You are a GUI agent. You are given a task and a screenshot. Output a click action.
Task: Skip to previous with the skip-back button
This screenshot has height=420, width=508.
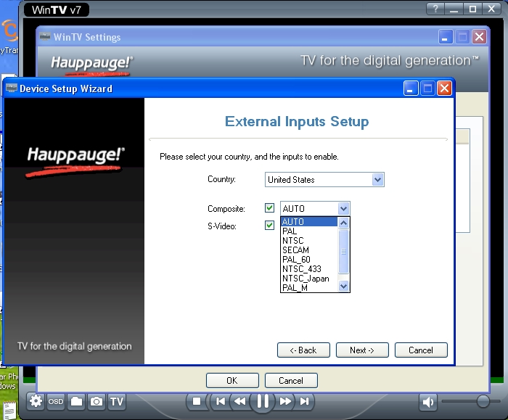point(221,402)
